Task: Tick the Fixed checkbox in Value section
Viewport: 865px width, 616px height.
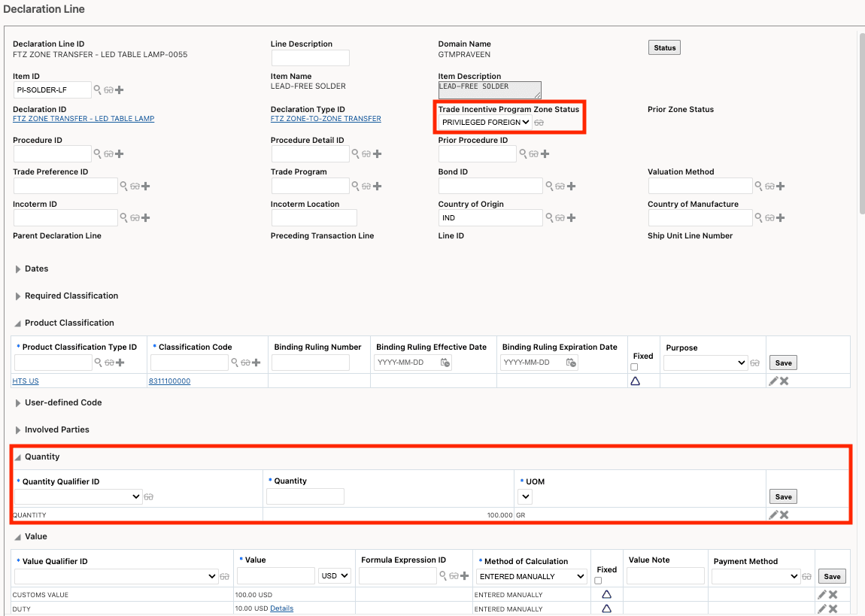Action: coord(598,581)
